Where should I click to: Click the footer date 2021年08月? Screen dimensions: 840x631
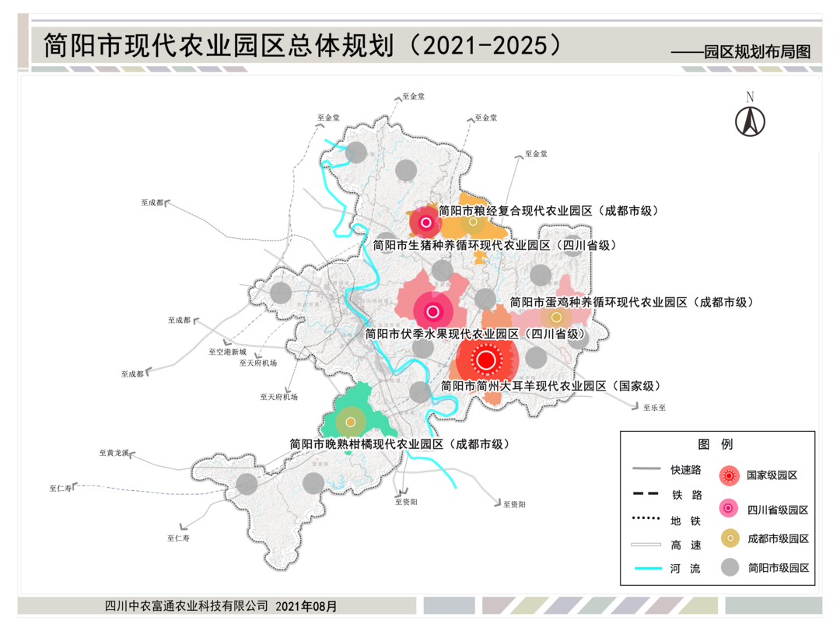(306, 606)
